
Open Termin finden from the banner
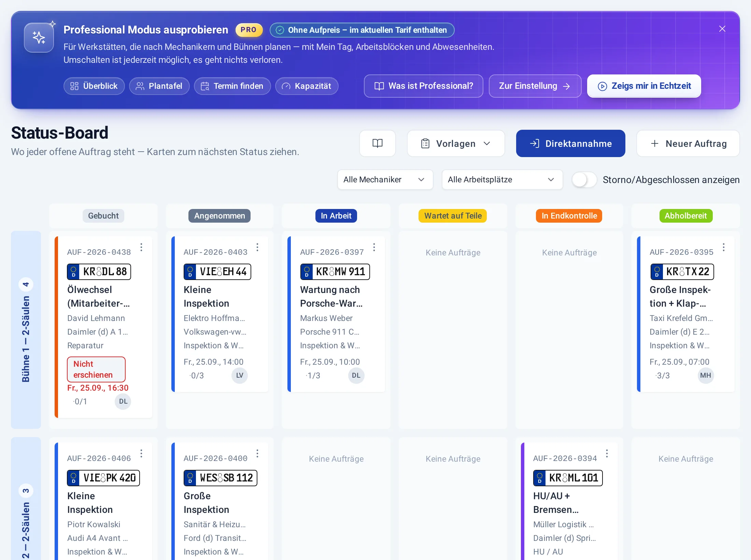click(232, 86)
